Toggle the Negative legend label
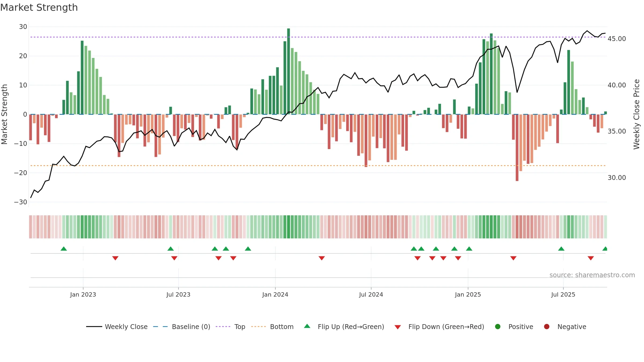 [572, 327]
